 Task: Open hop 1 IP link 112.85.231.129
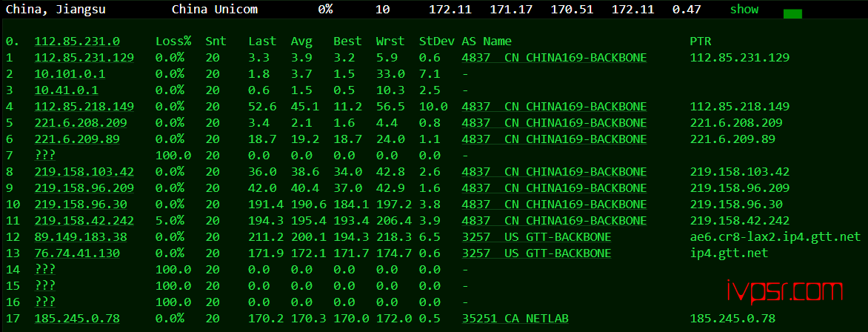[84, 58]
